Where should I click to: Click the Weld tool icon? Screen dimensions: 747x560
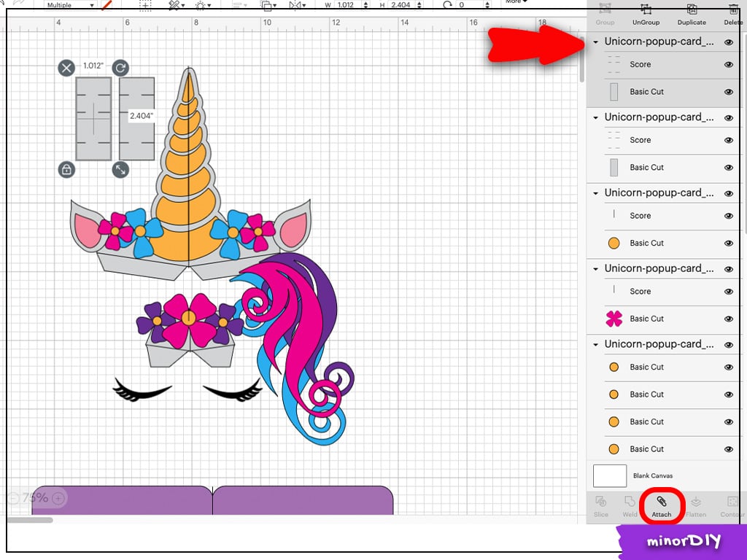point(630,502)
